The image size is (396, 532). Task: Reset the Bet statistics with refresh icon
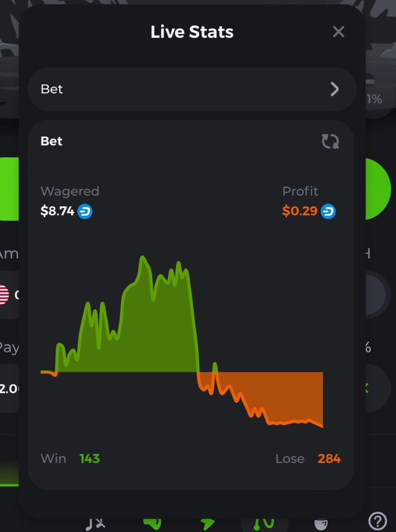click(330, 141)
